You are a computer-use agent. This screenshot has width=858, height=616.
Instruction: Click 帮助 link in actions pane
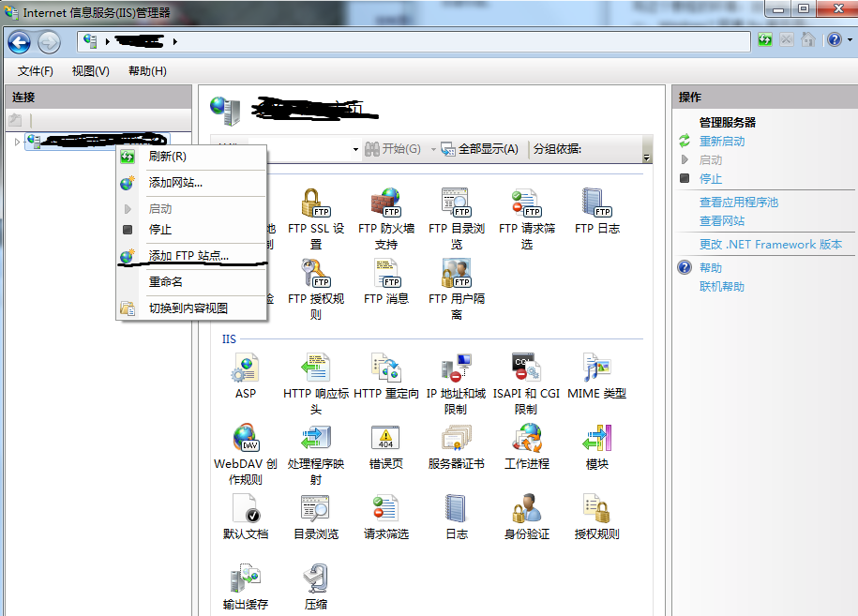710,268
